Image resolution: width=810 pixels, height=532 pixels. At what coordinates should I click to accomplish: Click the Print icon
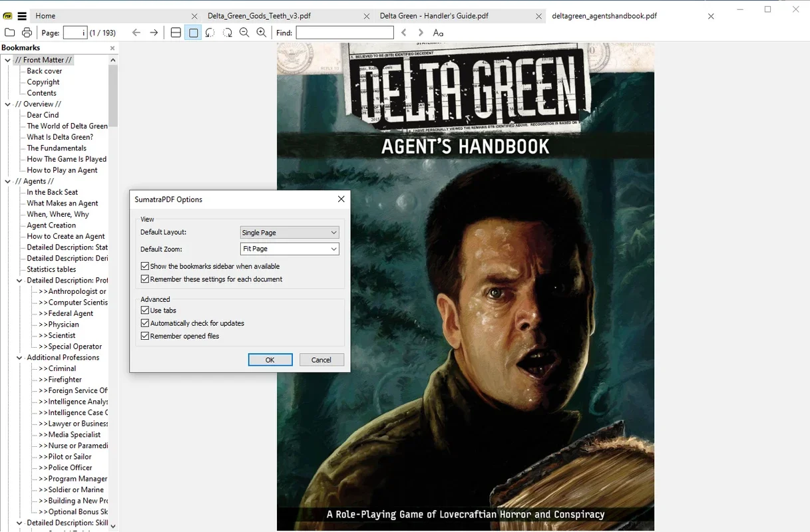pos(27,33)
